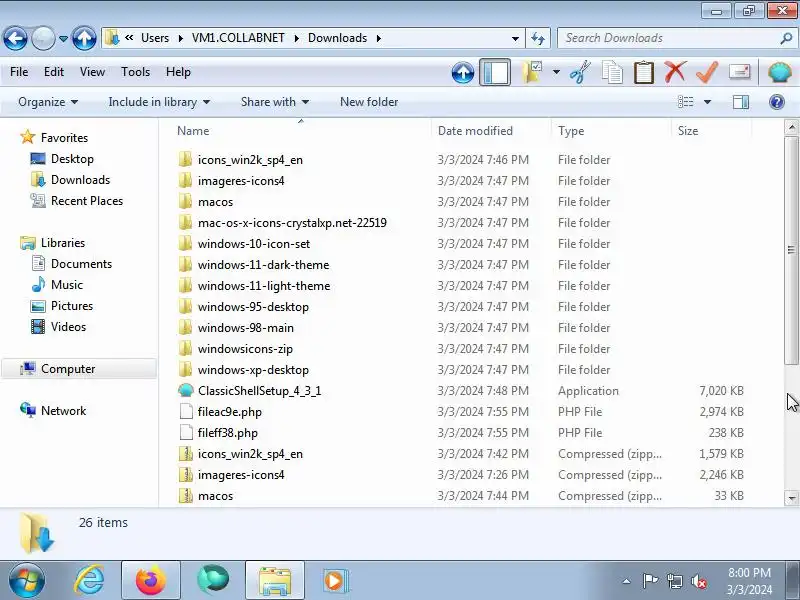Select Recent Places in Favorites
Image resolution: width=800 pixels, height=600 pixels.
[87, 201]
